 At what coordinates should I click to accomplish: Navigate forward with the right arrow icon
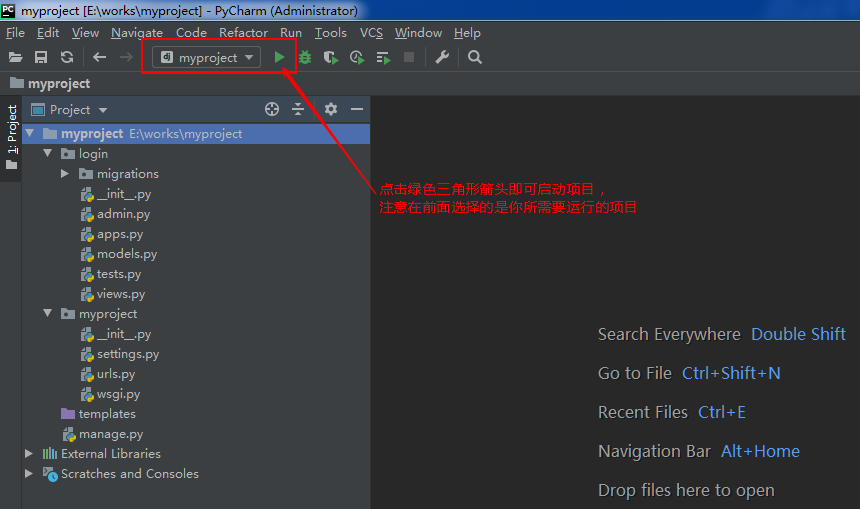(126, 57)
